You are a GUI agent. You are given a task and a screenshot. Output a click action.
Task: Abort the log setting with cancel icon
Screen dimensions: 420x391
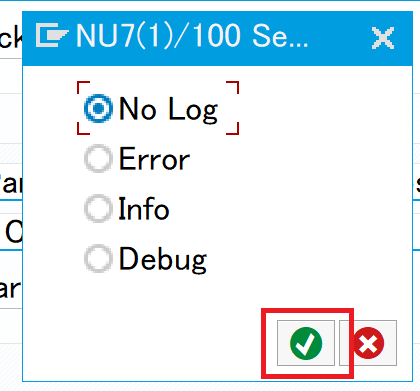point(368,343)
